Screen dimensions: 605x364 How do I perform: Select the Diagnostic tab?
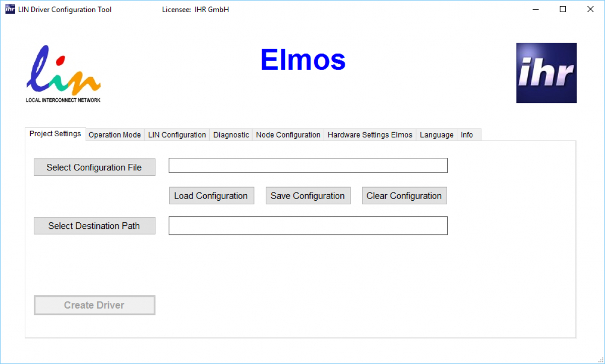click(230, 135)
